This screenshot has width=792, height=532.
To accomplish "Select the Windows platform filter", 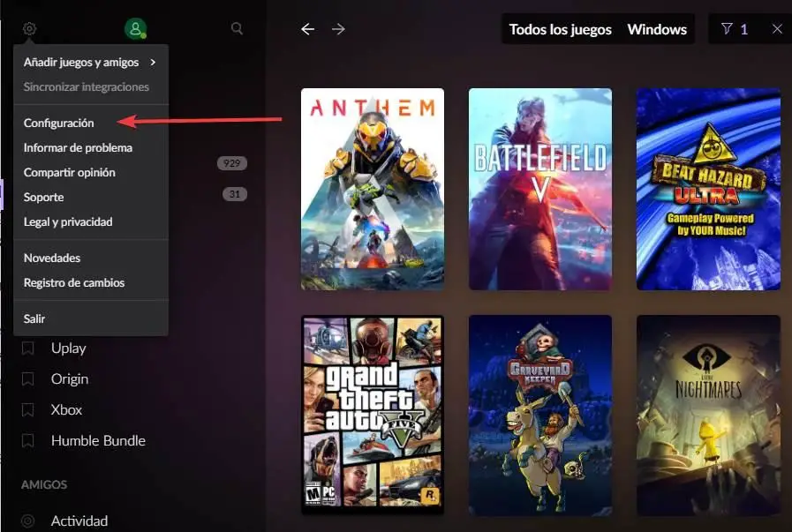I will point(657,29).
